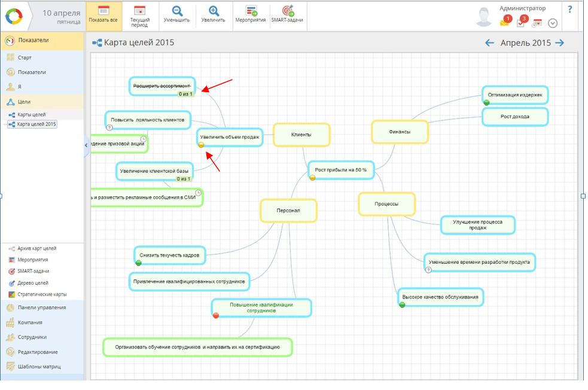Image resolution: width=588 pixels, height=390 pixels.
Task: Go to previous month arrow
Action: coord(489,42)
